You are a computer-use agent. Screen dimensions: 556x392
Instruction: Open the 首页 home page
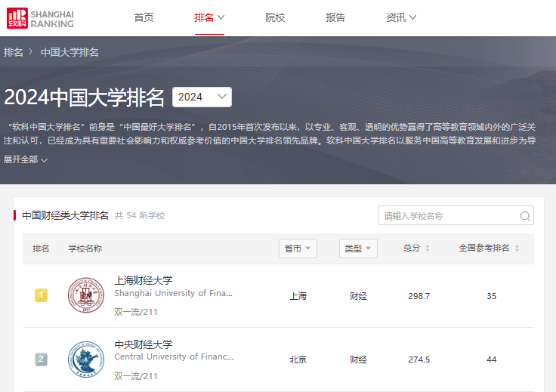point(144,17)
